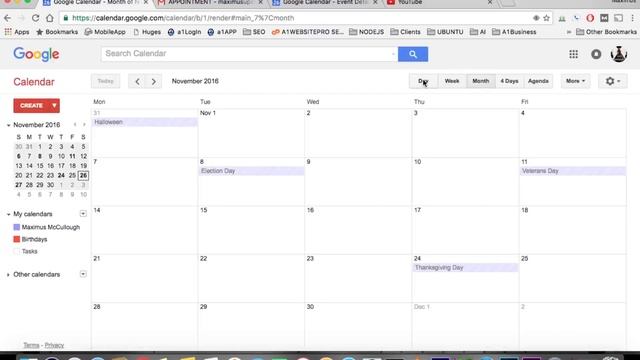
Task: Go to next month arrow
Action: click(x=153, y=81)
